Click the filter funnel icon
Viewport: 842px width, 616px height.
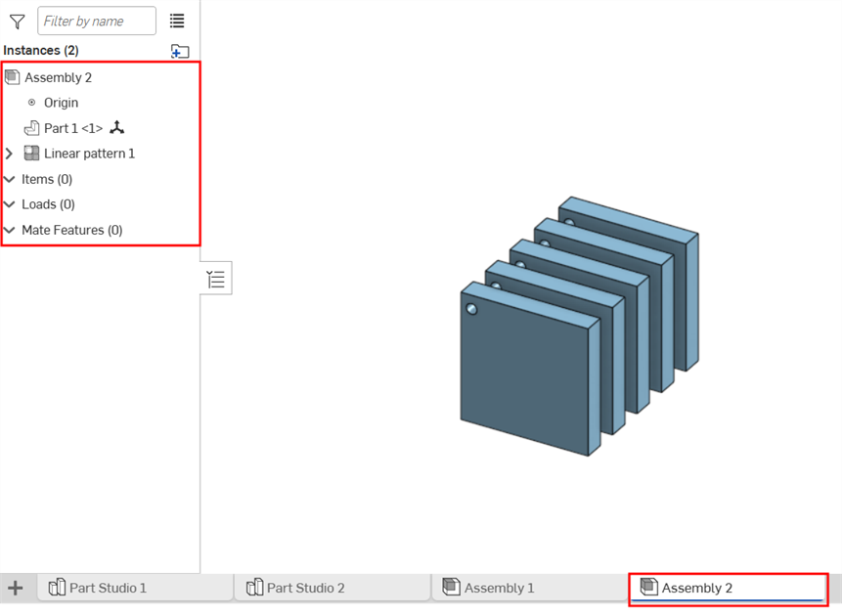(x=17, y=22)
